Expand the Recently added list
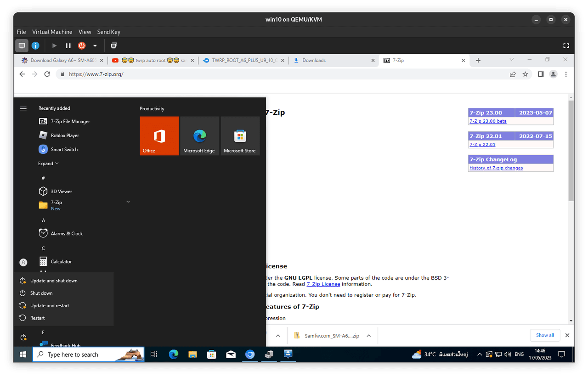588x377 pixels. (48, 163)
